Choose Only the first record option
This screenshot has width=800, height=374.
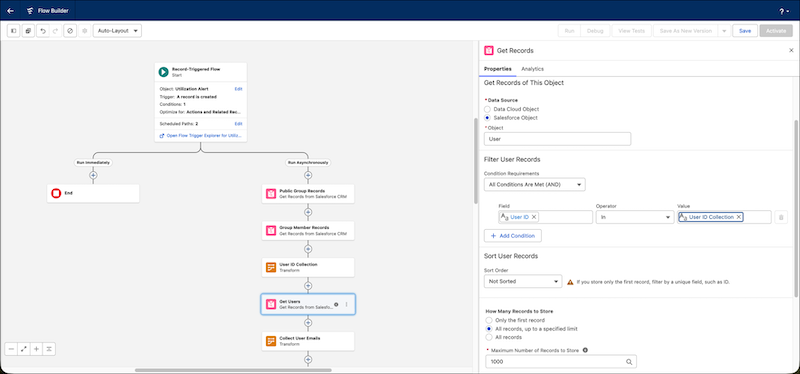pos(489,320)
